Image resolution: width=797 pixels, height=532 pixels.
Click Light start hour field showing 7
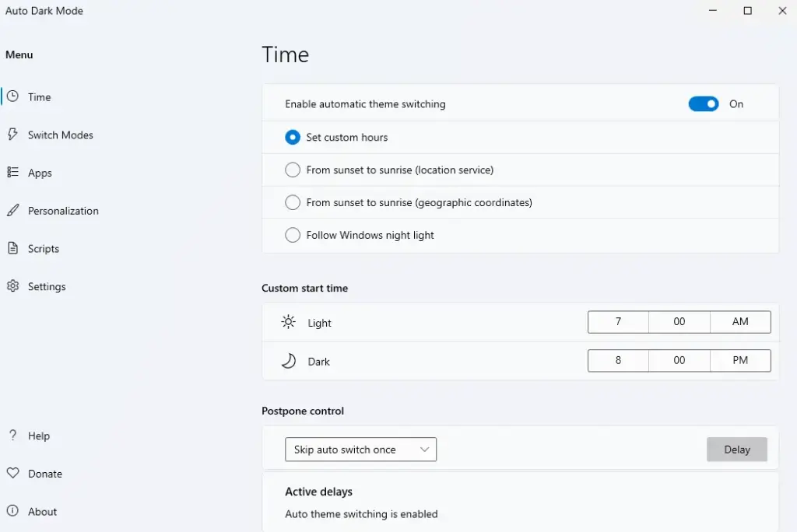click(x=618, y=322)
